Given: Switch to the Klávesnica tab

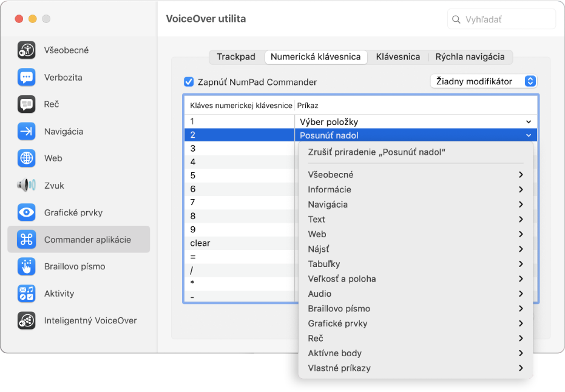Looking at the screenshot, I should coord(398,56).
